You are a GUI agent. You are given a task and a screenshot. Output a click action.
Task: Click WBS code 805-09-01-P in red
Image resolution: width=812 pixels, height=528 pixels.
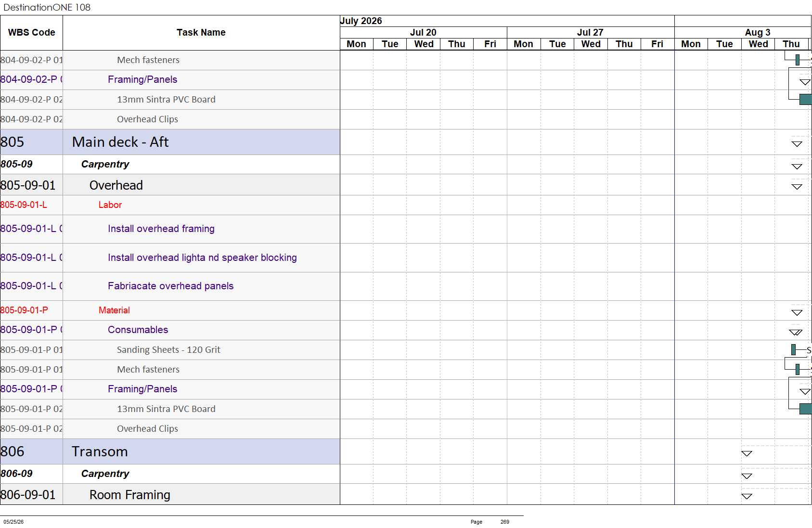tap(24, 310)
